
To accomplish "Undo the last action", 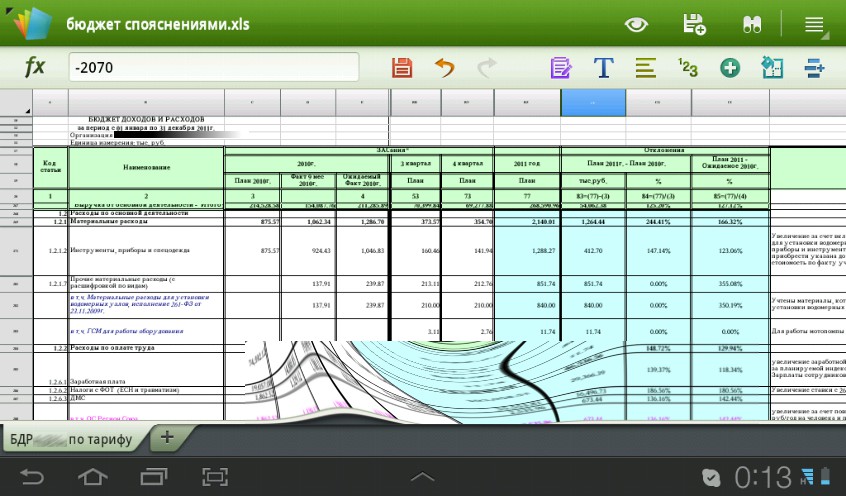I will pos(445,68).
